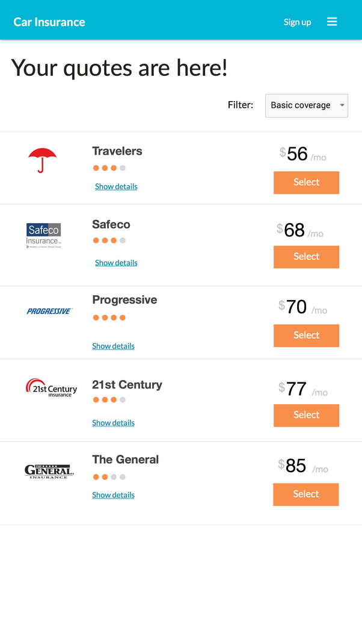362x644 pixels.
Task: Click the Car Insurance title in header
Action: [49, 22]
